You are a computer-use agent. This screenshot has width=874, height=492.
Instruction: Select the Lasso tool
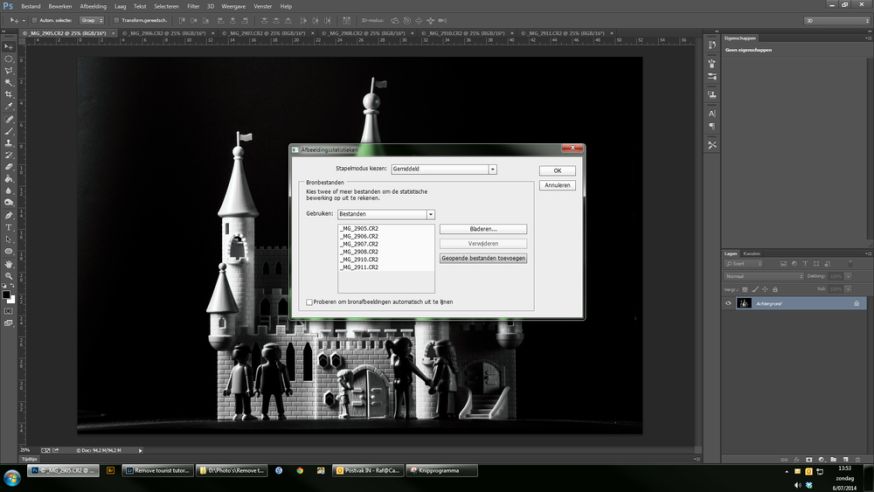coord(9,70)
